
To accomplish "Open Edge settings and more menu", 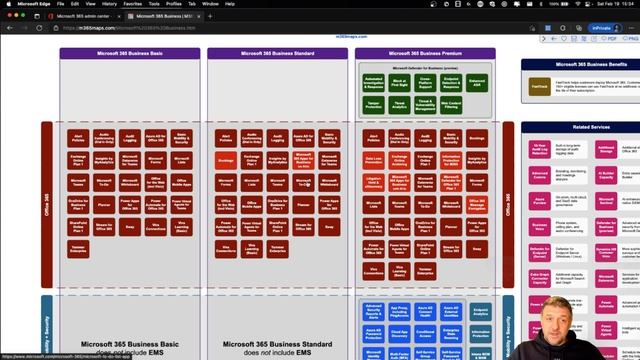I will click(x=631, y=28).
